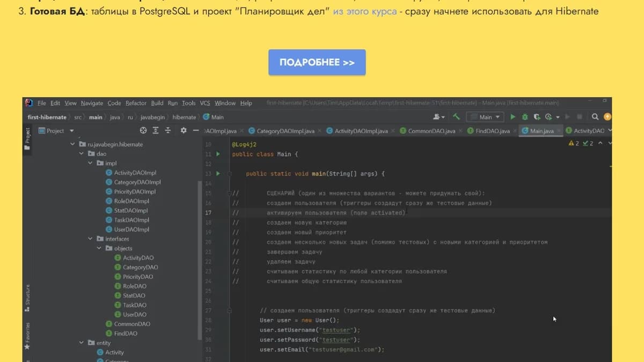Collapse the dao folder
Image resolution: width=644 pixels, height=362 pixels.
pyautogui.click(x=82, y=153)
